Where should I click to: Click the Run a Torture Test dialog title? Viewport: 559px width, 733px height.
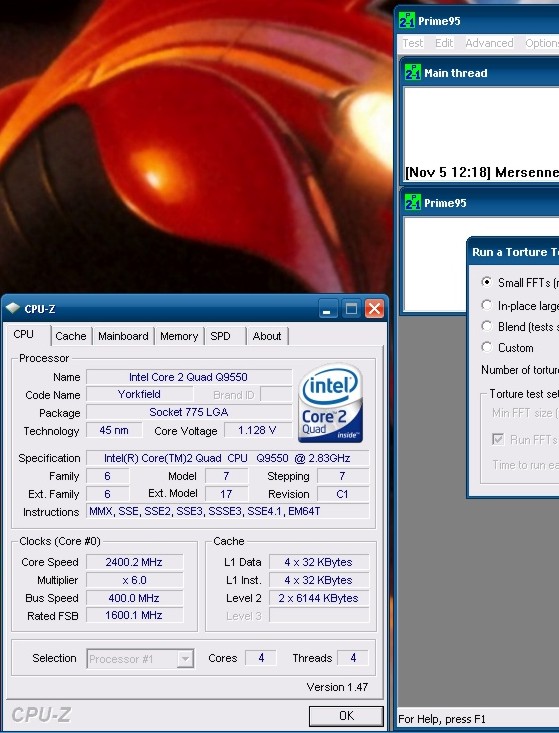tap(514, 252)
